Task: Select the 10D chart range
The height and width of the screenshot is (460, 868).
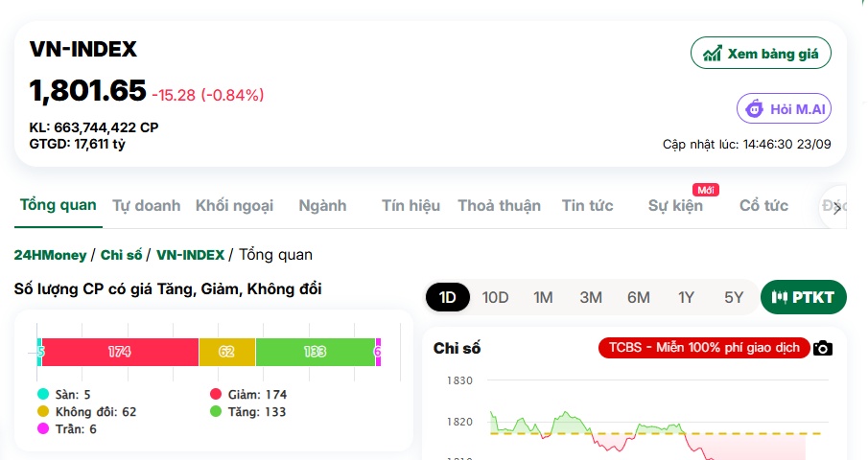Action: 495,297
